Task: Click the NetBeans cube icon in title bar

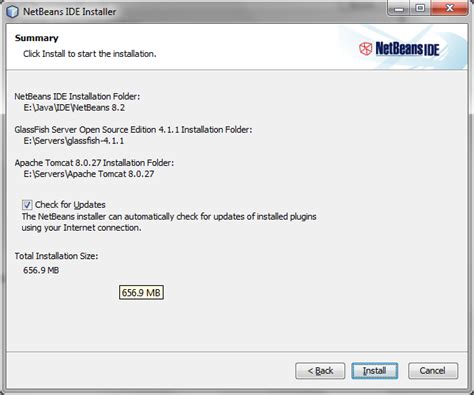Action: (x=12, y=12)
